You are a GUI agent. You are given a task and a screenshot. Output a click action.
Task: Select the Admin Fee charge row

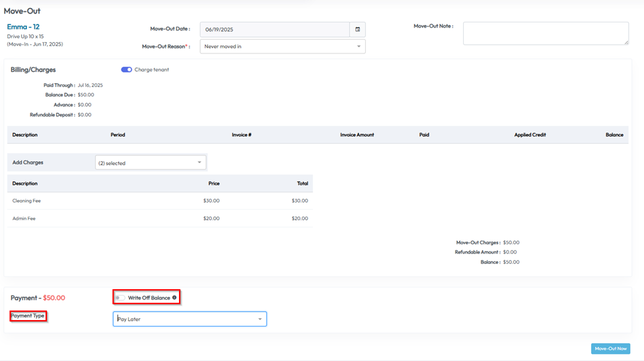(x=24, y=218)
